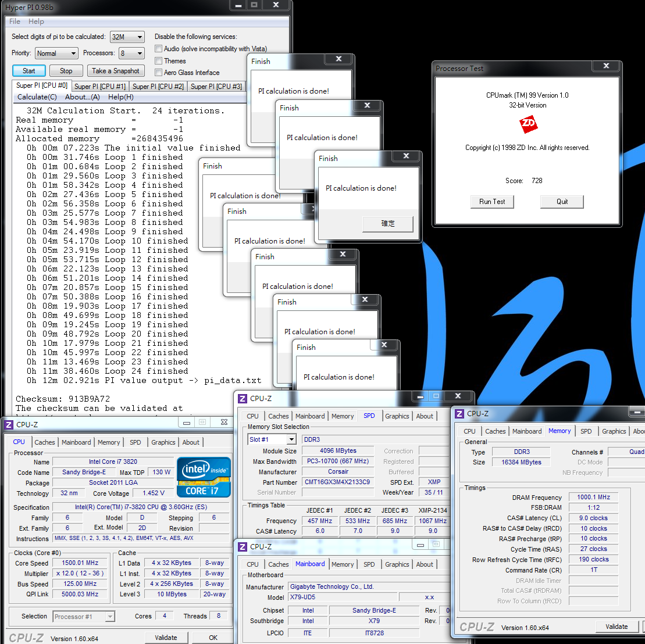
Task: Close the bottom-most Finish dialog
Action: click(384, 345)
